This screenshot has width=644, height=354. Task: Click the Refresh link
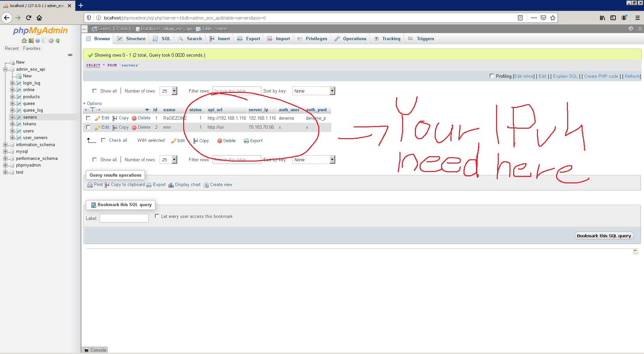632,76
